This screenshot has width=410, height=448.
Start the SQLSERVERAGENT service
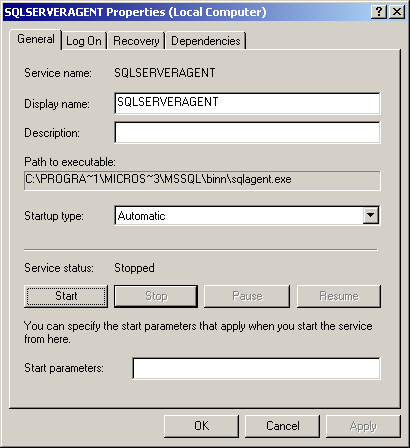point(66,296)
